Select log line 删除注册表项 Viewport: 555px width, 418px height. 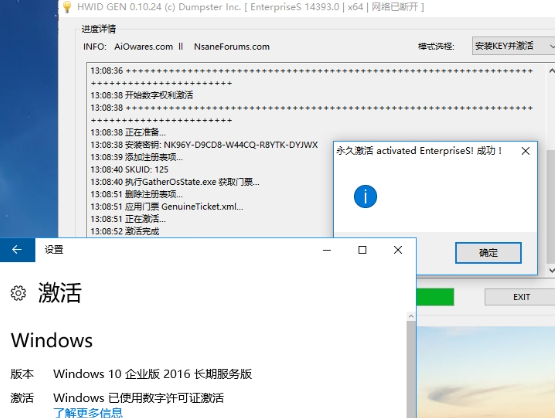pos(136,194)
